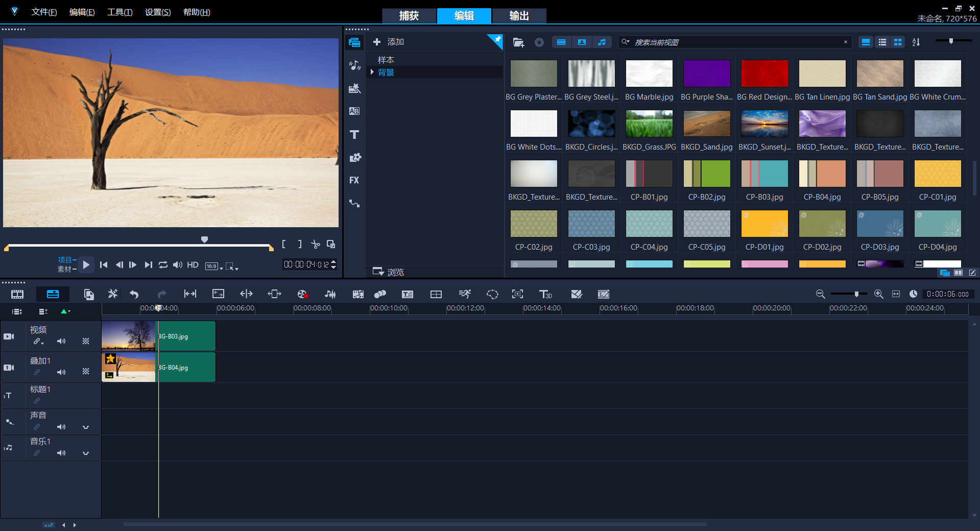Switch to the 输出 share tab

click(x=519, y=16)
